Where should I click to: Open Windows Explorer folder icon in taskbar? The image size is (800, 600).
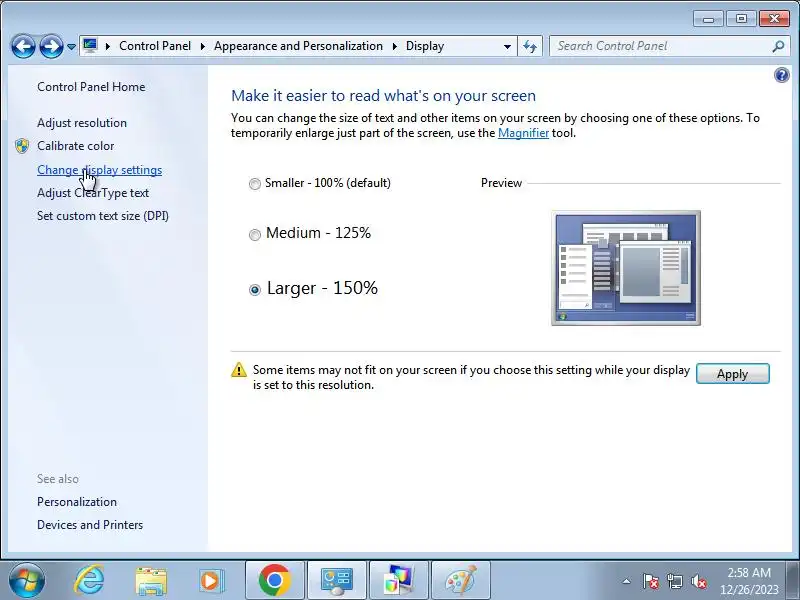coord(151,581)
